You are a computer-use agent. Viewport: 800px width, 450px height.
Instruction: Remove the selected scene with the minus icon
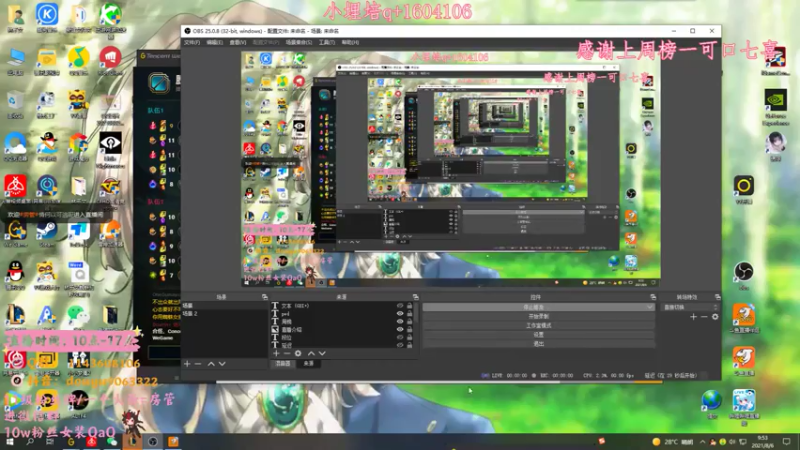pyautogui.click(x=198, y=364)
